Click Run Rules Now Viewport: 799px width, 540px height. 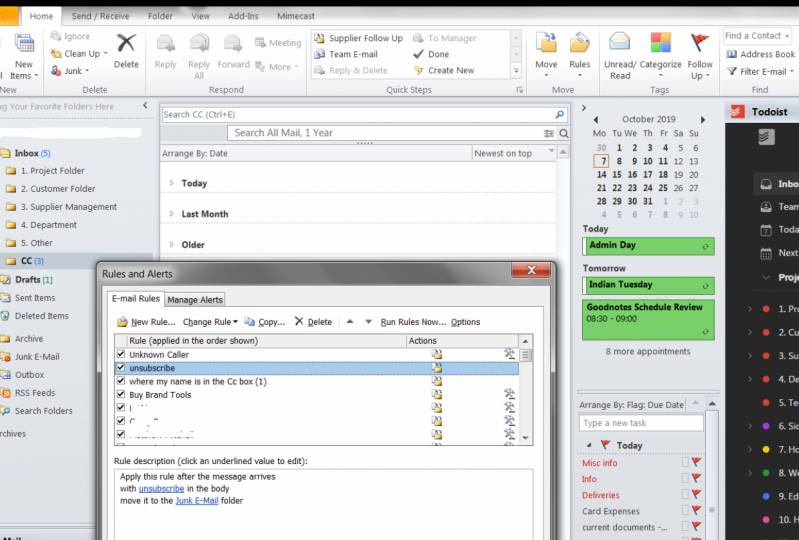point(413,321)
